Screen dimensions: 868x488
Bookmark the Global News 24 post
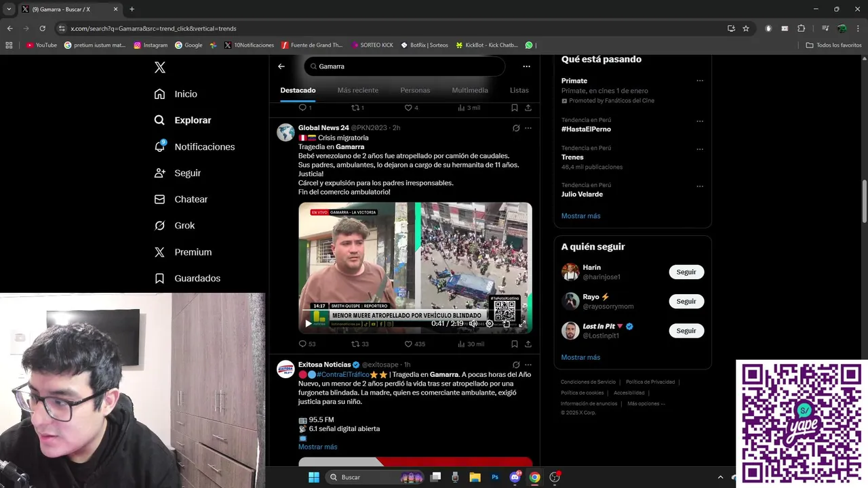tap(515, 344)
